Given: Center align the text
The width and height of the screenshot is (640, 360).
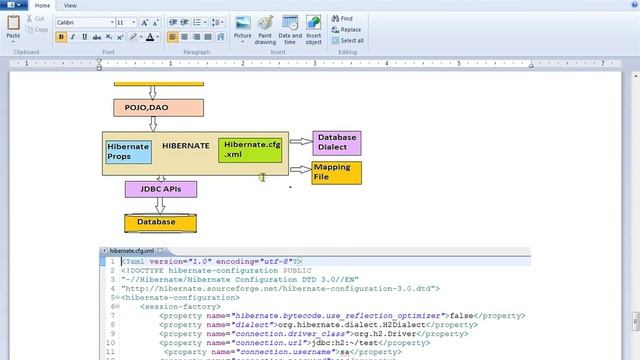Looking at the screenshot, I should [184, 37].
